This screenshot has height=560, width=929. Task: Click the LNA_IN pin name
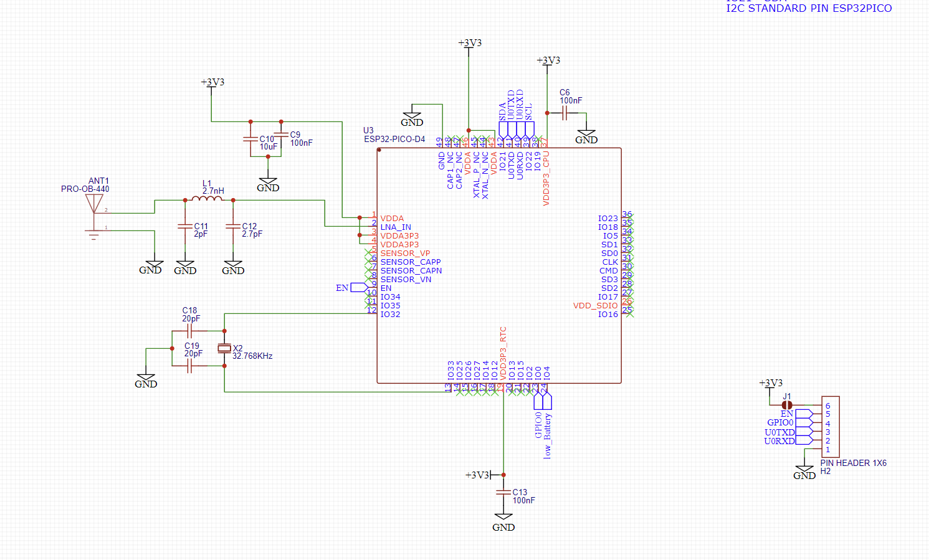pyautogui.click(x=396, y=227)
